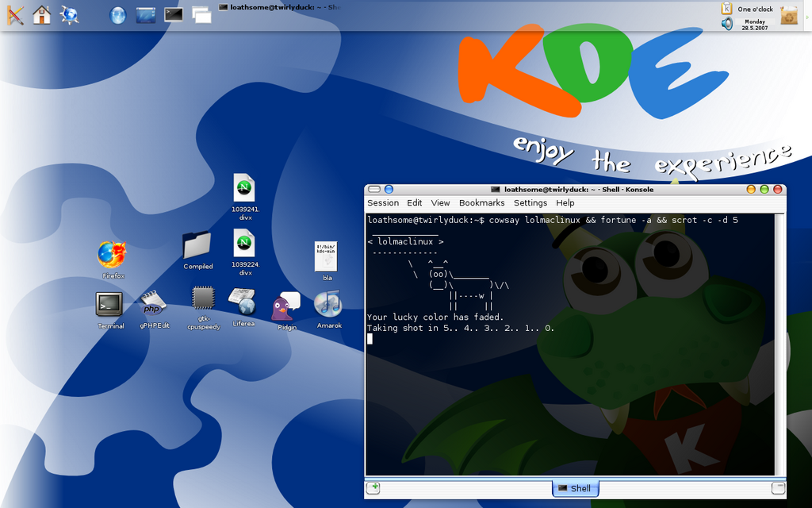Open the Bookmarks menu in Konsole

tap(481, 202)
